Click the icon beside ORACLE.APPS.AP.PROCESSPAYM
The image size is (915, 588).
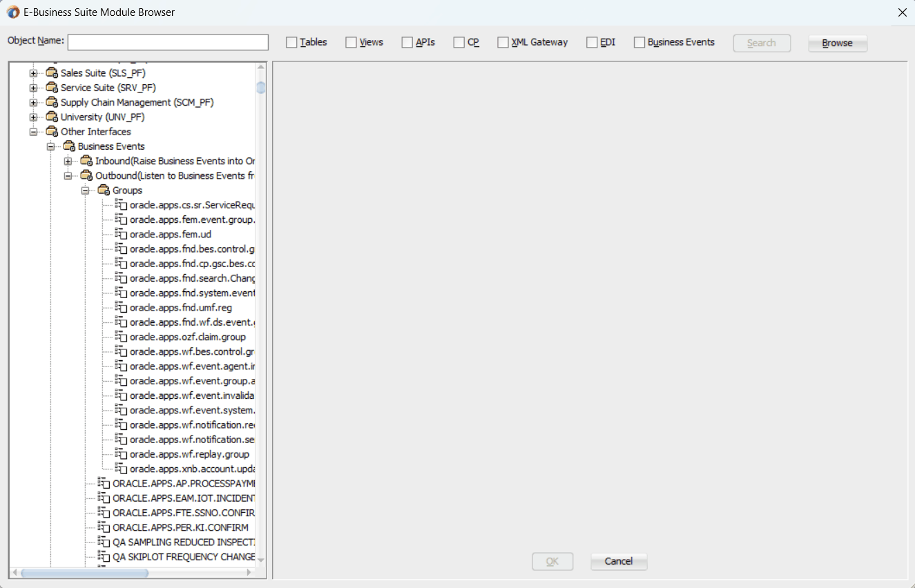(104, 483)
